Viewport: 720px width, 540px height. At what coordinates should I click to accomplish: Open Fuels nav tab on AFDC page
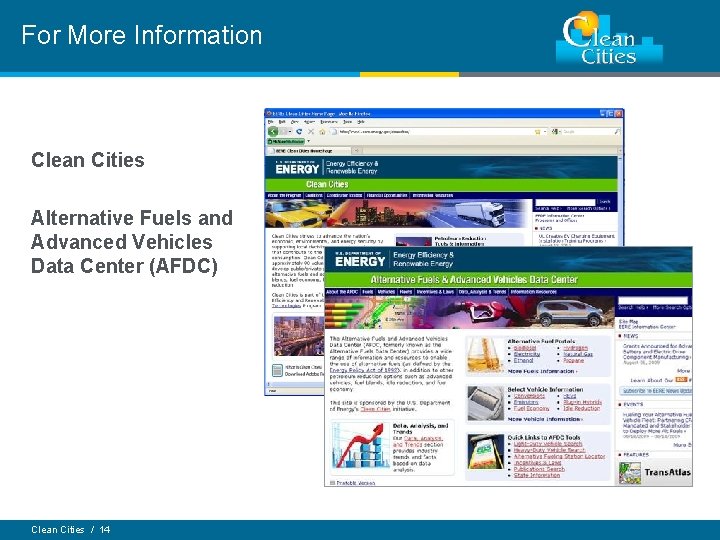pos(368,292)
